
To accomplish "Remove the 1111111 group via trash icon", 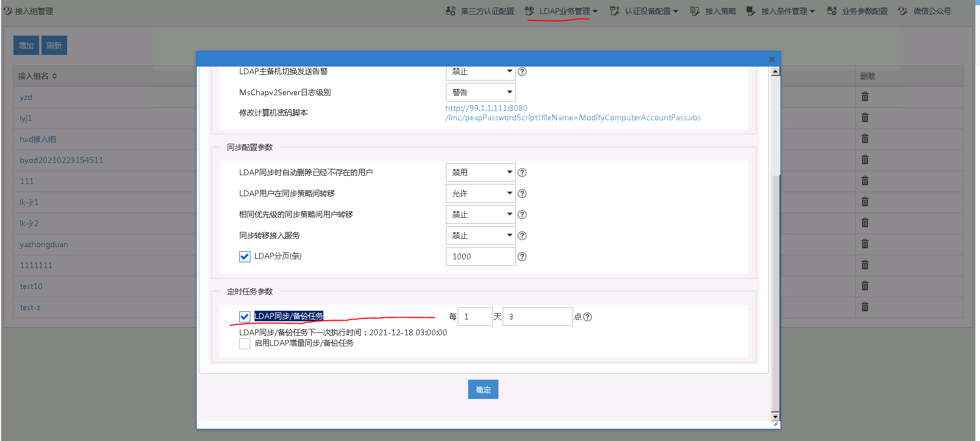I will click(x=865, y=265).
